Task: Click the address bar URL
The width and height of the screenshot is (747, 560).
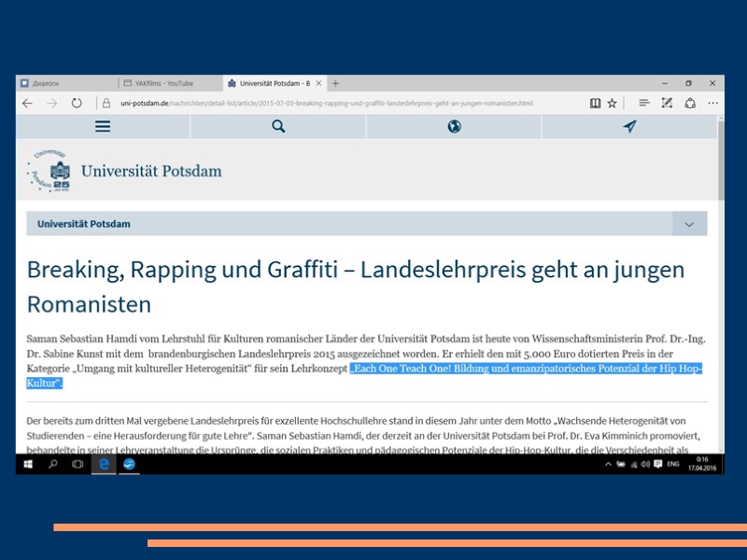Action: pyautogui.click(x=326, y=103)
